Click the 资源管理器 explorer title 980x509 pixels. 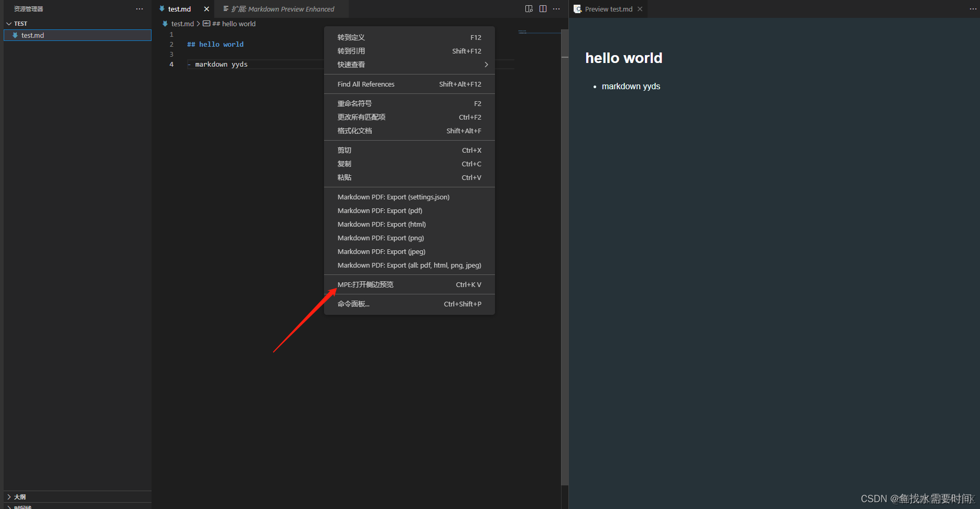point(28,9)
